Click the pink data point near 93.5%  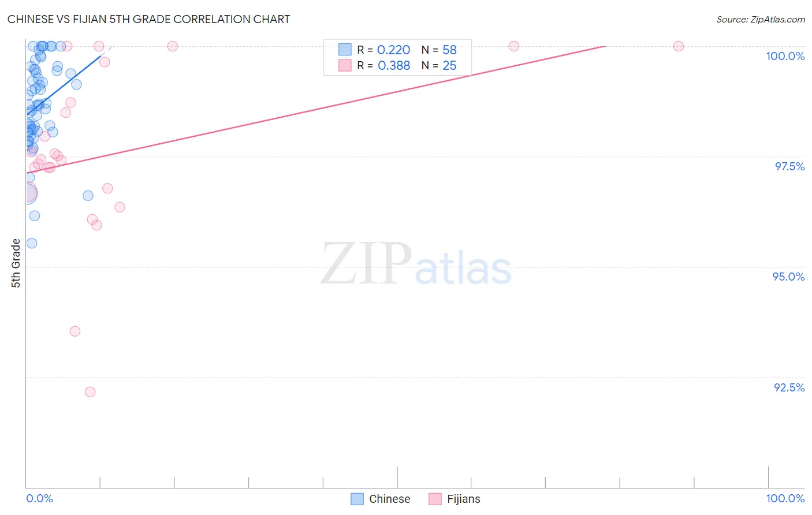pyautogui.click(x=75, y=331)
